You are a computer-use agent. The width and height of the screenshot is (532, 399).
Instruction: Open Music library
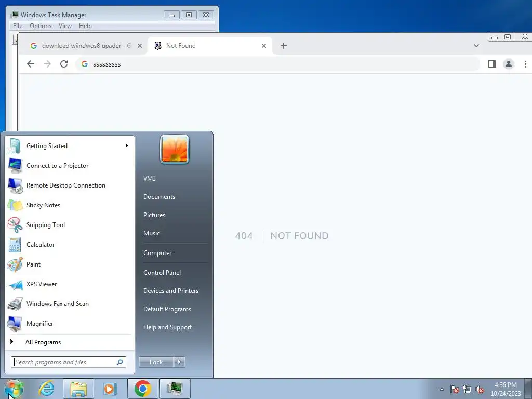tap(151, 233)
